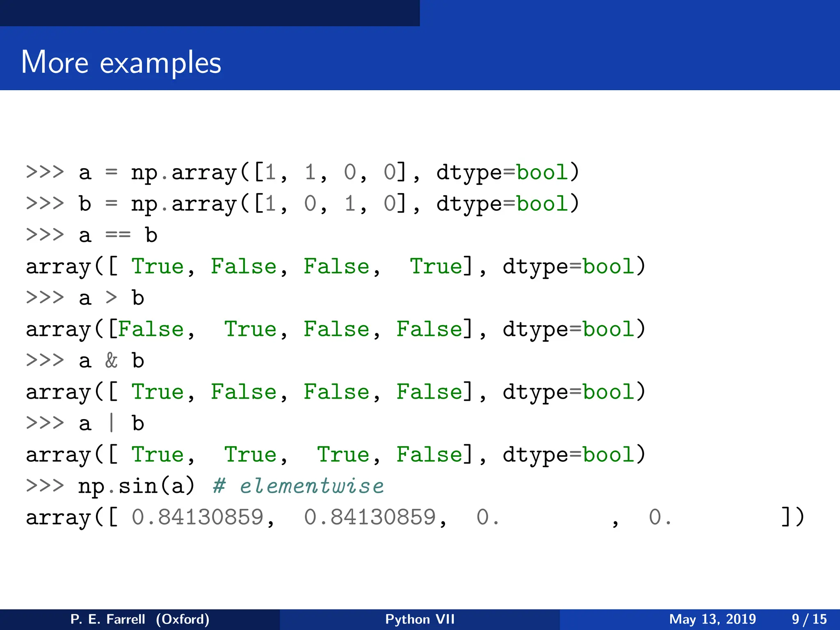
Task: Click the footer title 'Python VII'
Action: click(x=420, y=619)
